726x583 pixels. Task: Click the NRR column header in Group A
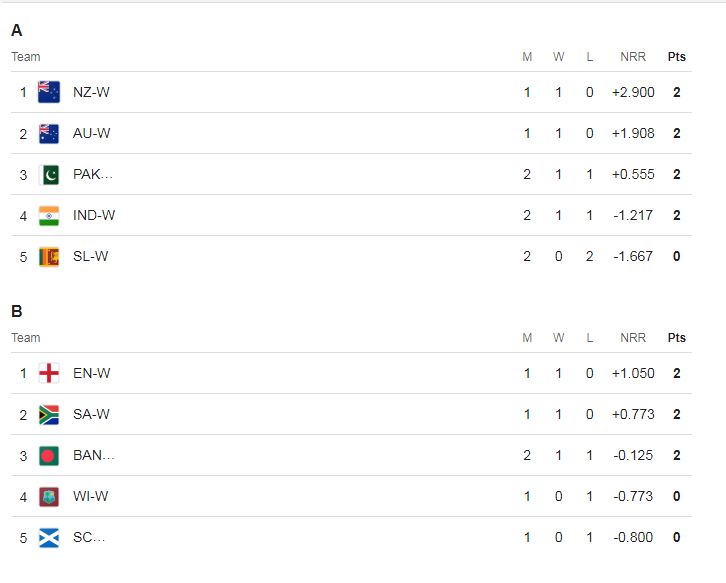[633, 56]
